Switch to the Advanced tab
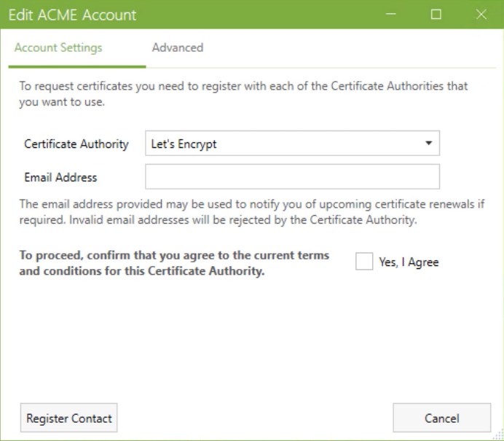The image size is (504, 441). pyautogui.click(x=177, y=48)
